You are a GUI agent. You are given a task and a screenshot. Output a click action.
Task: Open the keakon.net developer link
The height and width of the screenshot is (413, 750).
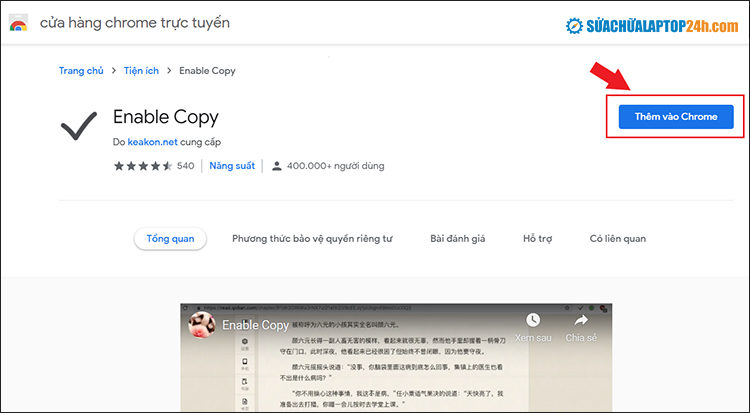(x=152, y=142)
